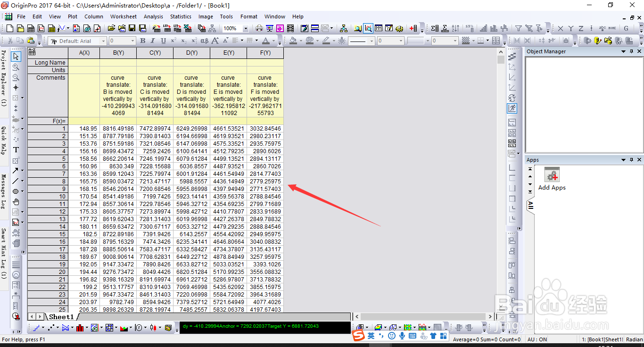Set selected column as Y
The width and height of the screenshot is (644, 347).
tap(571, 28)
